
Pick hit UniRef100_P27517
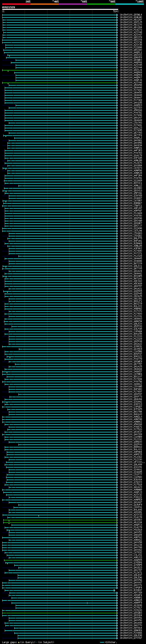click(x=131, y=608)
